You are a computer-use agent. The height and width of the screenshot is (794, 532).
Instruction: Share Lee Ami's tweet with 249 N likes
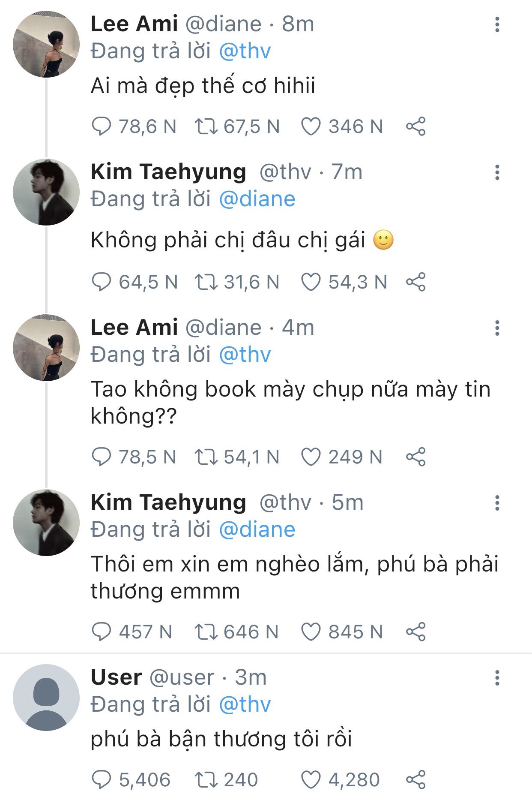point(415,457)
